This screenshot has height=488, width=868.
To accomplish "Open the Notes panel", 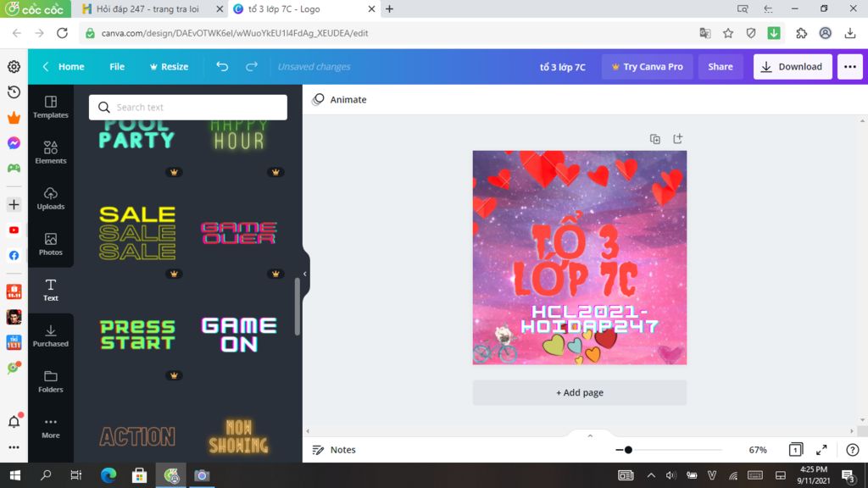I will click(x=334, y=450).
